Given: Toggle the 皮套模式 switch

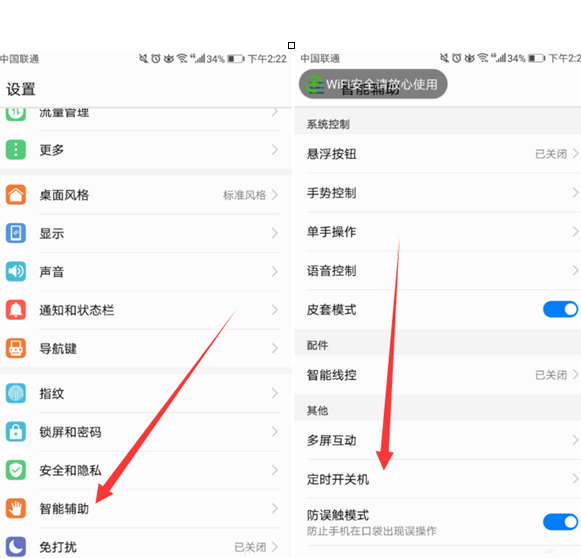Looking at the screenshot, I should tap(560, 309).
